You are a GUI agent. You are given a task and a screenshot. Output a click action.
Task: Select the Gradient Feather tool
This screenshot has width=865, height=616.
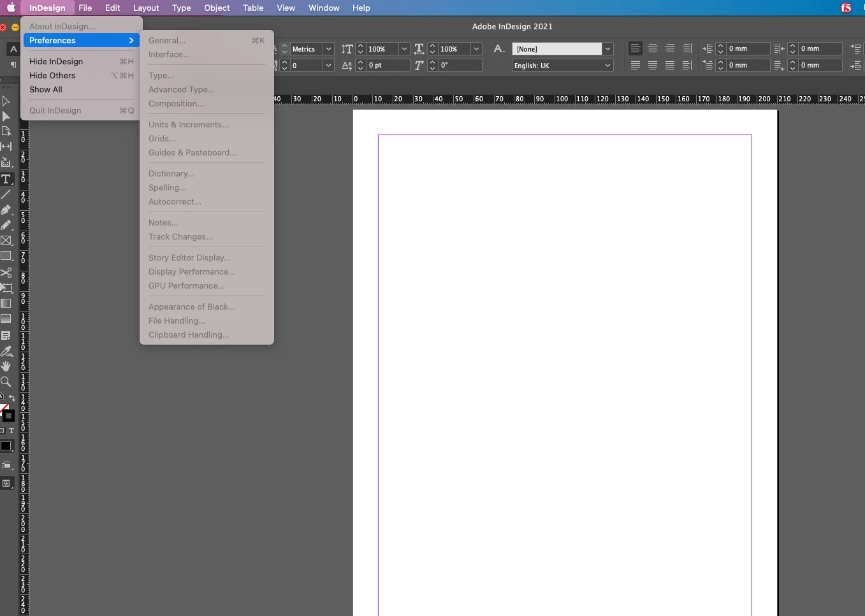point(6,319)
